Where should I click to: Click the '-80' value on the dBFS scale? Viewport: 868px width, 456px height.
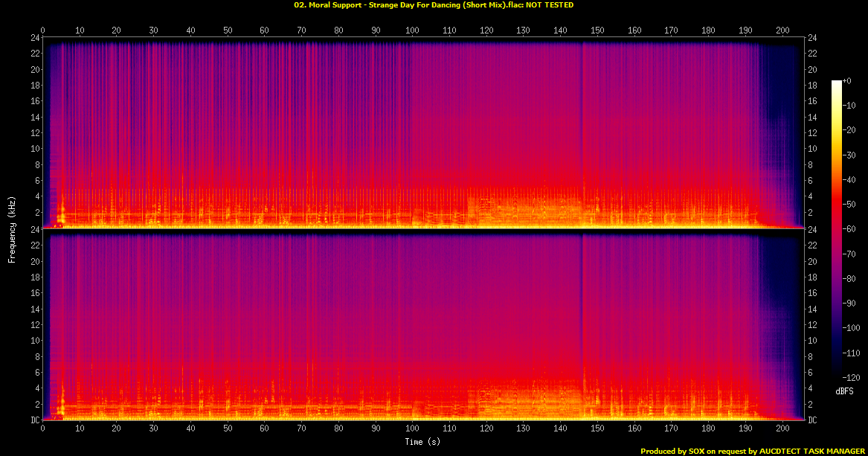[849, 278]
